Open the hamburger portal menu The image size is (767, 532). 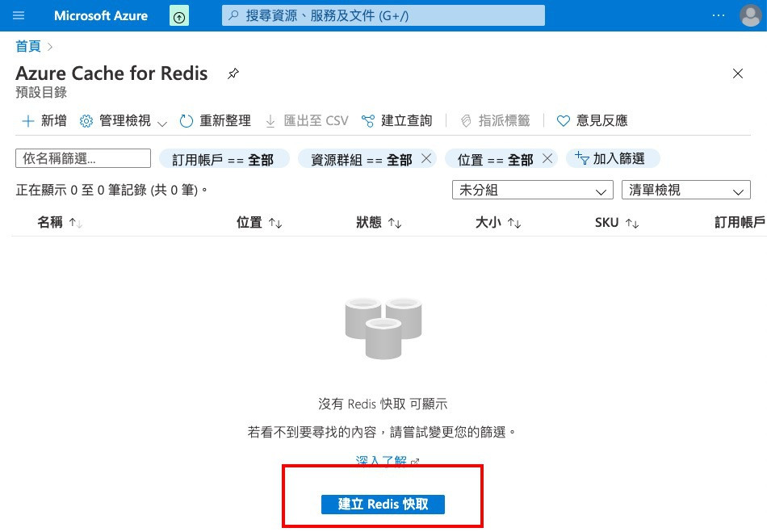pyautogui.click(x=19, y=15)
